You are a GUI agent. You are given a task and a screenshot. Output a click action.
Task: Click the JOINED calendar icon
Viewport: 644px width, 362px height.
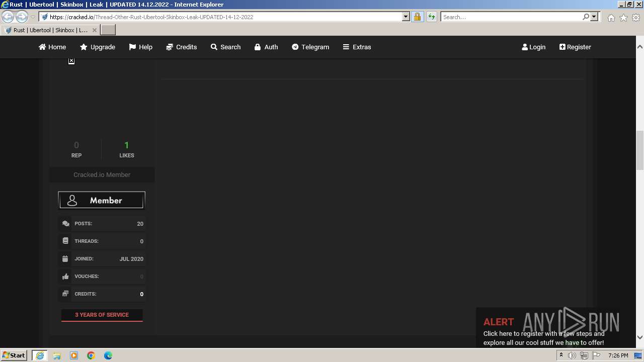click(x=65, y=259)
